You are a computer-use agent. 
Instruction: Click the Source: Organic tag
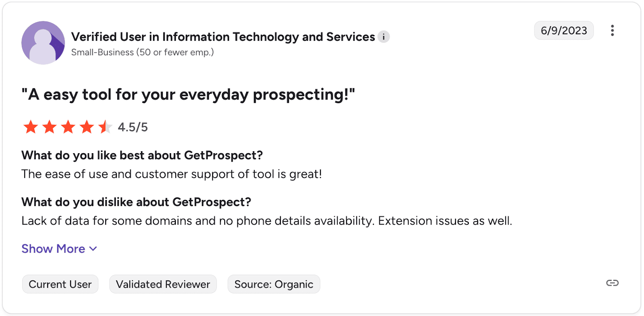pos(274,284)
